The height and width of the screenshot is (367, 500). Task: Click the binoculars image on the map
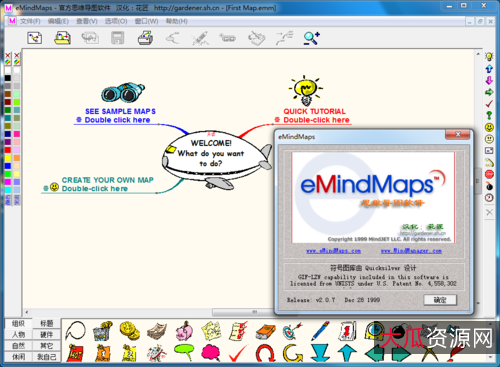pos(123,92)
